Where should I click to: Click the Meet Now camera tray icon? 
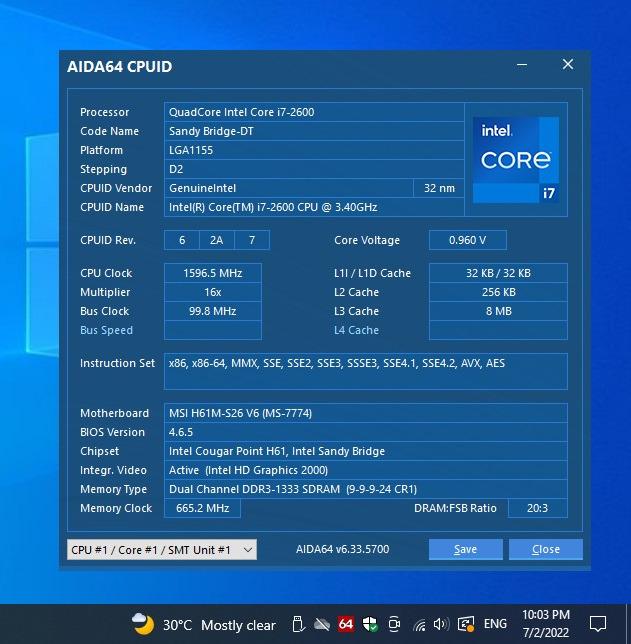click(394, 624)
